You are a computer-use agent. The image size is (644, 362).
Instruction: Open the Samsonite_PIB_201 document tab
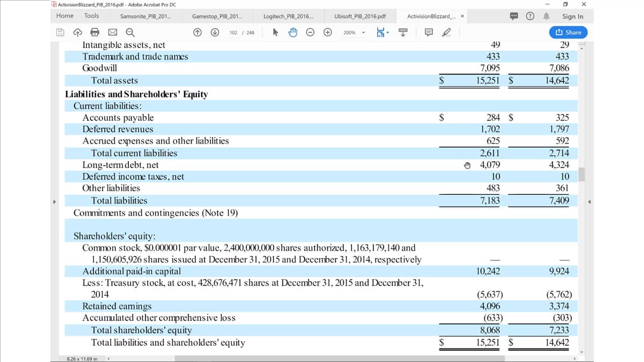point(145,16)
